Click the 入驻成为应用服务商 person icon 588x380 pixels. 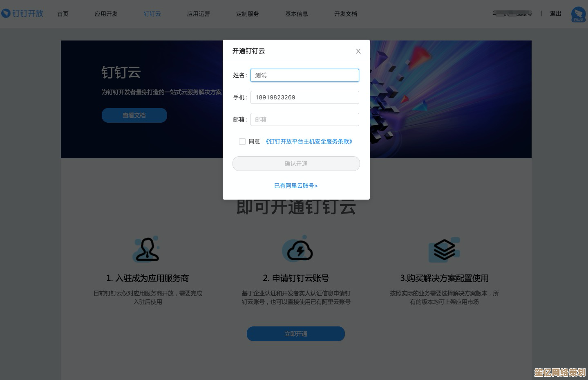coord(146,249)
